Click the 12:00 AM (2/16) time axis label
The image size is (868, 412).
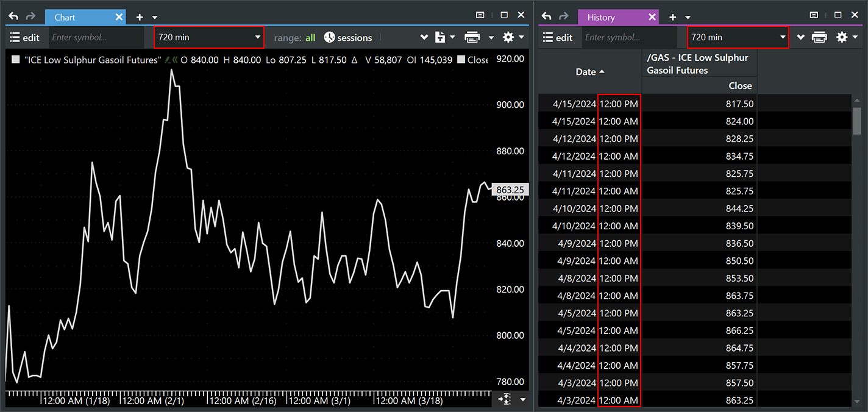coord(243,401)
